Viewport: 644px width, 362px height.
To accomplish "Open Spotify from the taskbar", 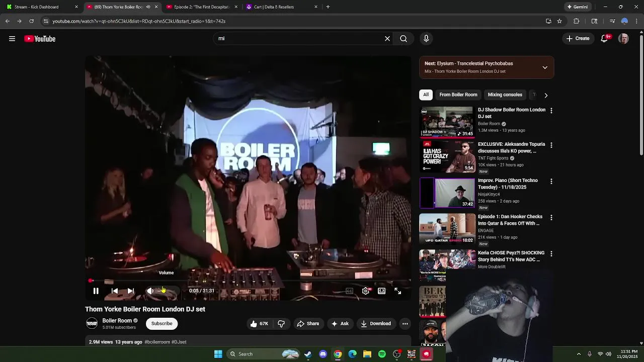I will (382, 354).
